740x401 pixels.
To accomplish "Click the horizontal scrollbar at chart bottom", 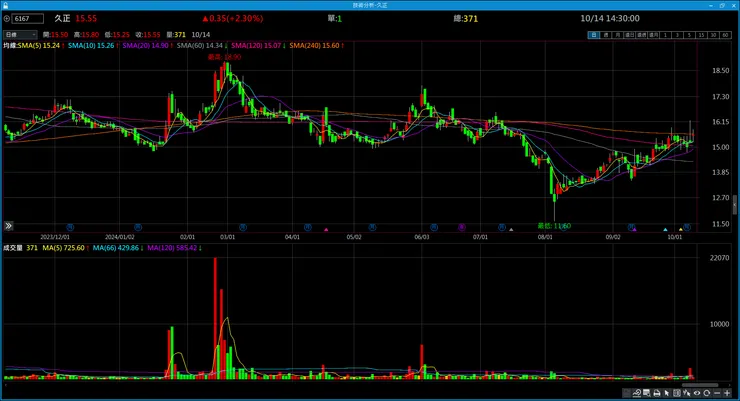I will tap(700, 384).
